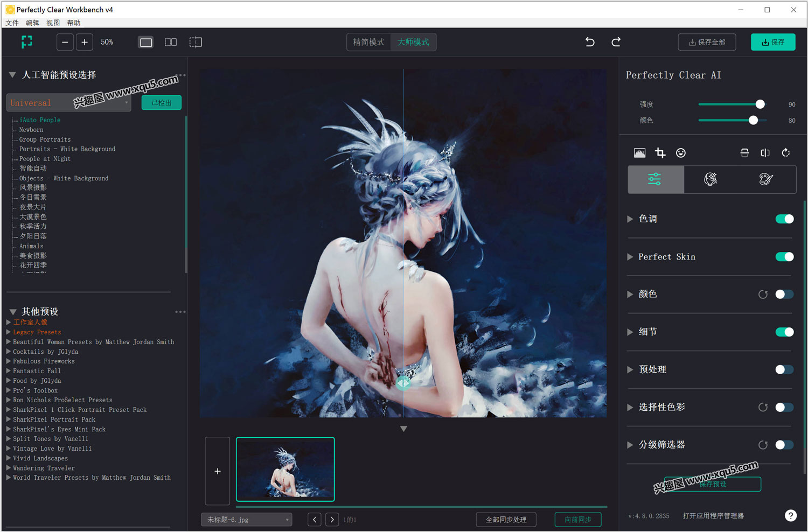
Task: Expand the 色调 section
Action: [630, 219]
